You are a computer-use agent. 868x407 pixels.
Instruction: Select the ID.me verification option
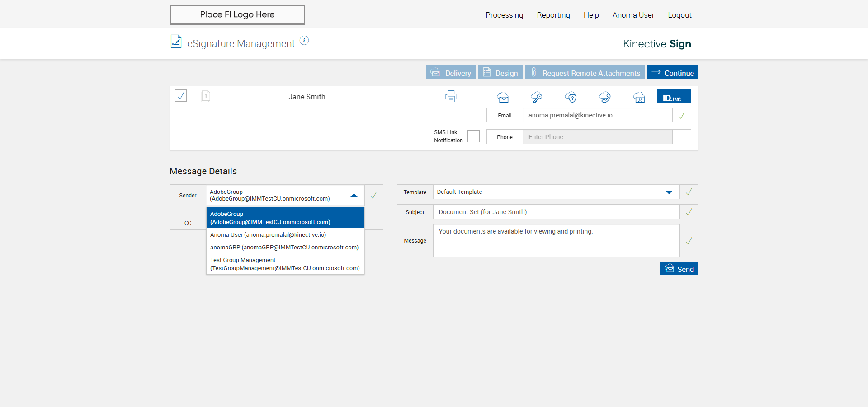coord(674,97)
